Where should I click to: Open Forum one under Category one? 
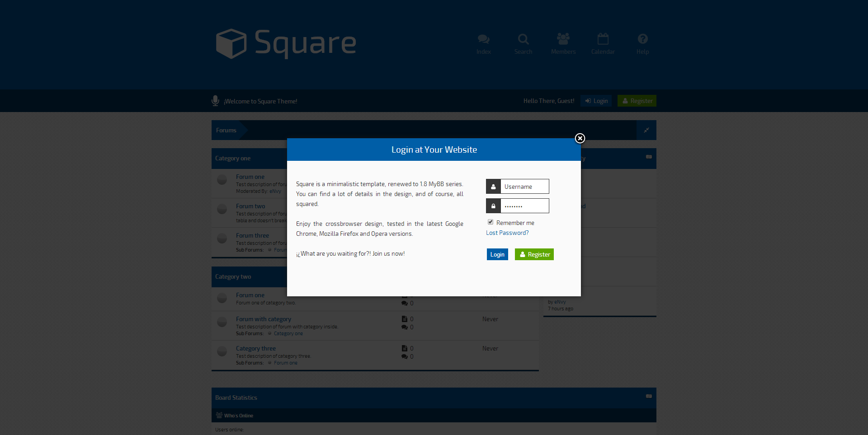pyautogui.click(x=250, y=177)
